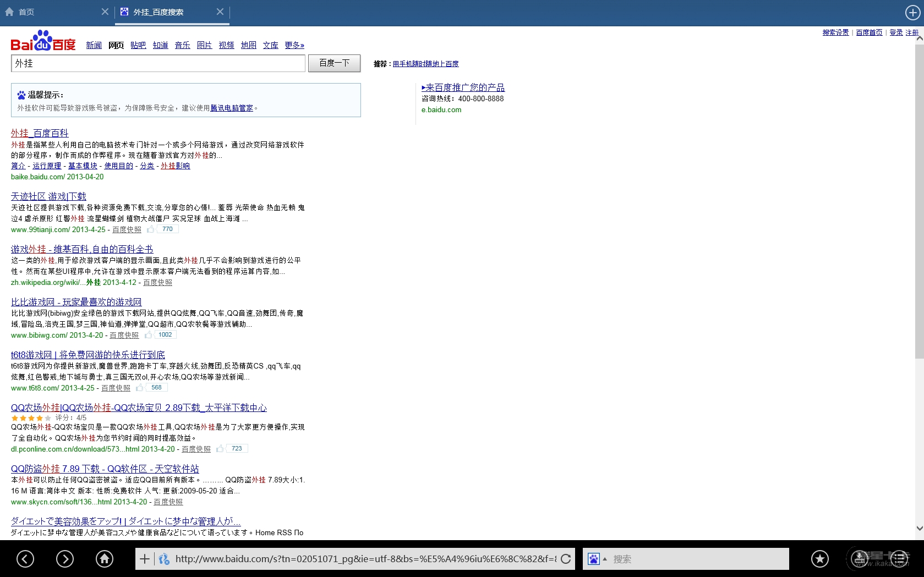Open the 游戏外挂 - 维基百科 result

(82, 249)
